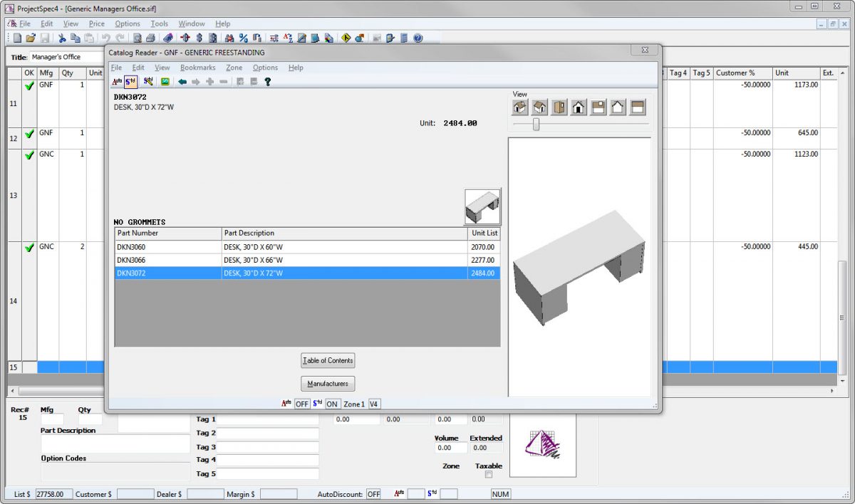Click the List $ total 27758.00 in the status bar

pos(54,494)
